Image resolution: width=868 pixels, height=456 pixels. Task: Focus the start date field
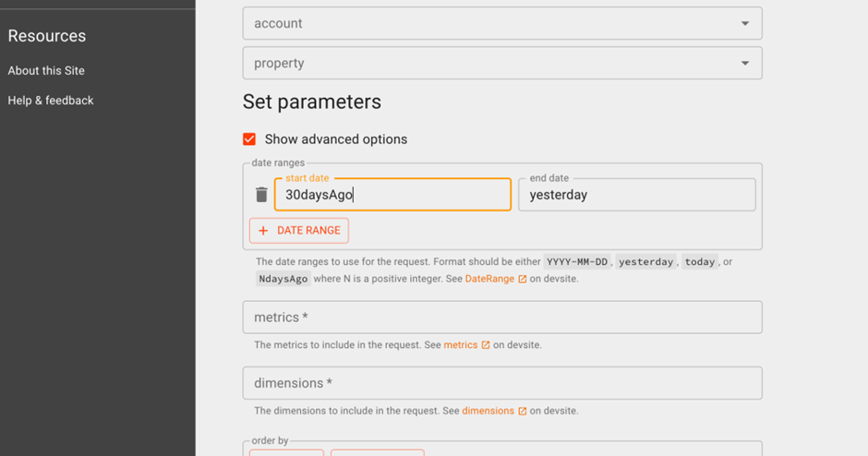[x=392, y=195]
